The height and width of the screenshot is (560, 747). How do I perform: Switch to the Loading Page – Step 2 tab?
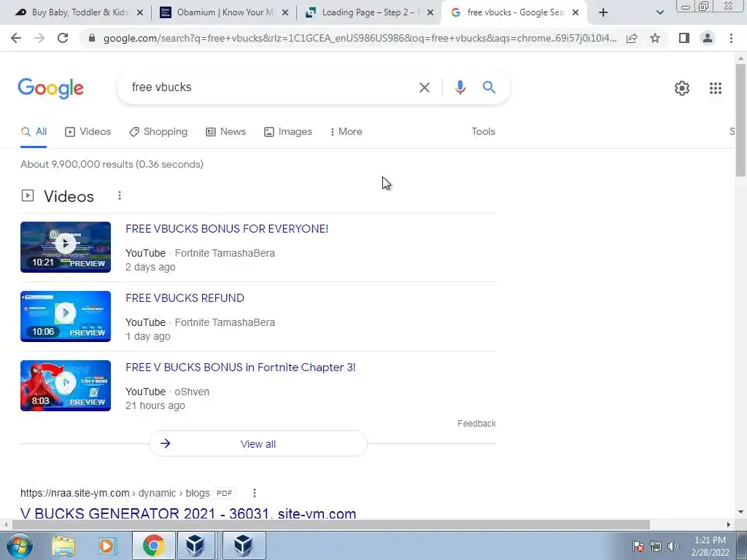369,12
